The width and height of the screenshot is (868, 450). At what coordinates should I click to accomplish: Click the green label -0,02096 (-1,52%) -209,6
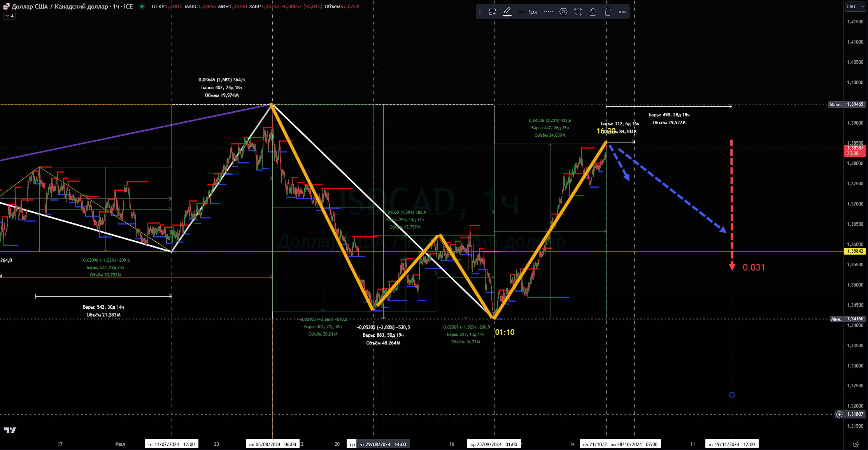[x=105, y=260]
